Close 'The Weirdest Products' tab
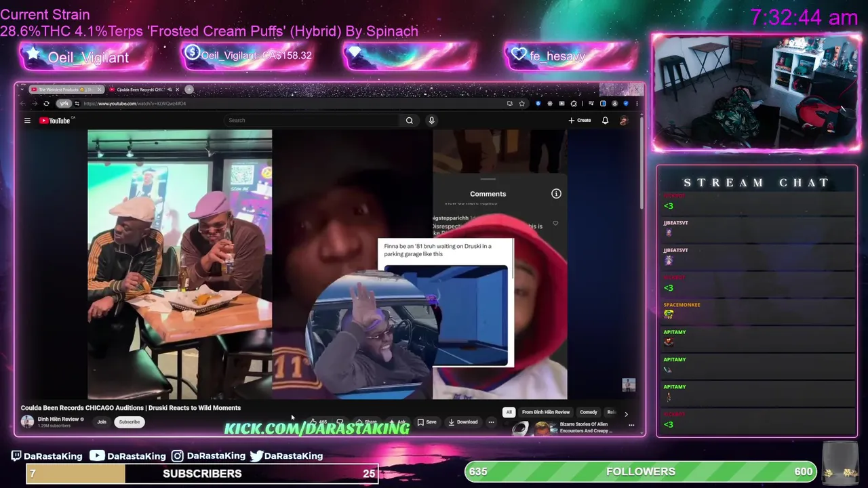 [100, 89]
